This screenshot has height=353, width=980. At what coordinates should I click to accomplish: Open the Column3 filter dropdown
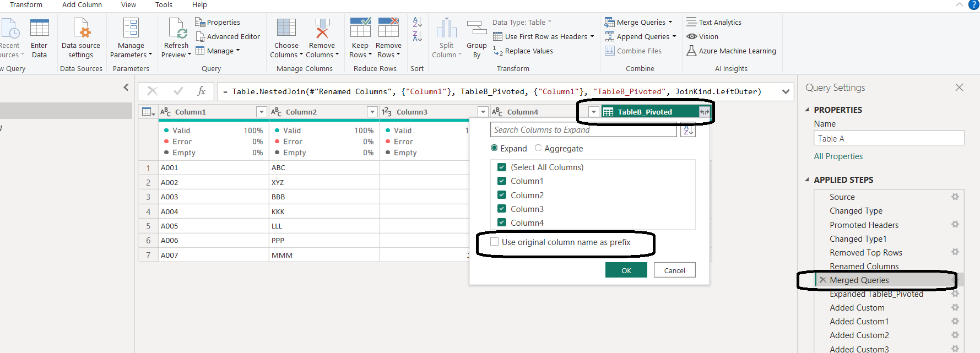pos(483,112)
